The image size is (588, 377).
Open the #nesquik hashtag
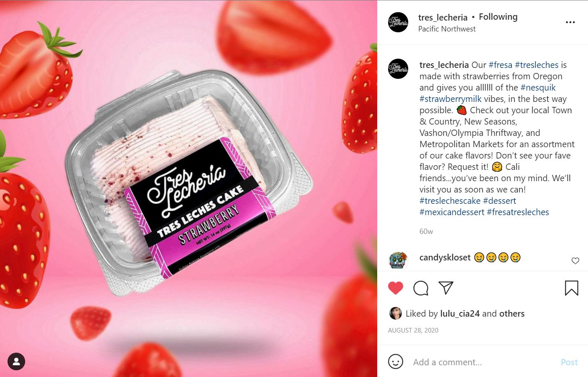click(x=538, y=88)
